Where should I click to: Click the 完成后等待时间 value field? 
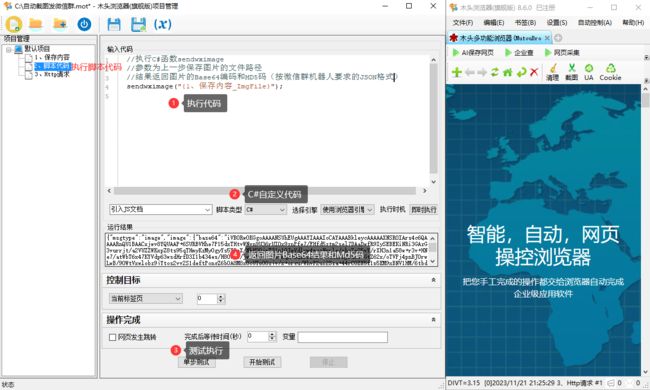click(258, 337)
